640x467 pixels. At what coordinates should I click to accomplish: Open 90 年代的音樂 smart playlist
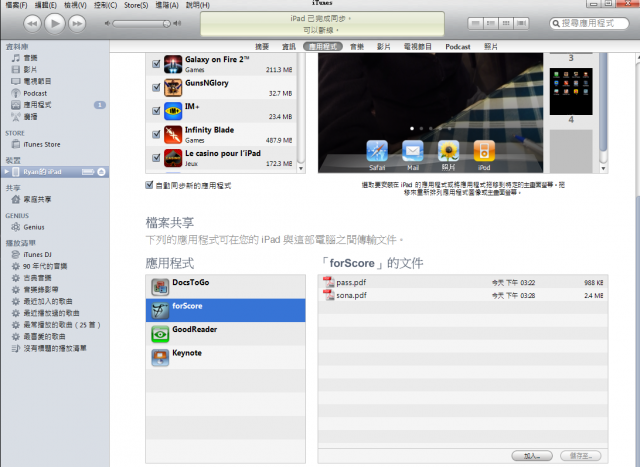[x=44, y=266]
